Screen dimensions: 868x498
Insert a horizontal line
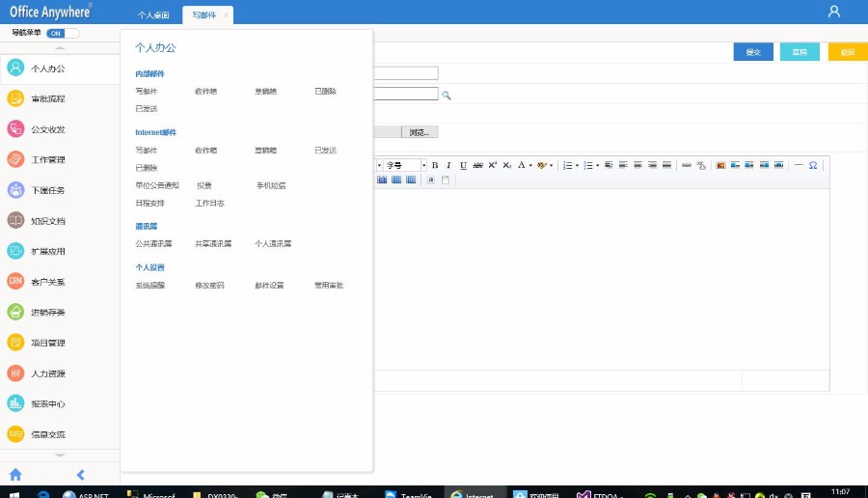799,165
